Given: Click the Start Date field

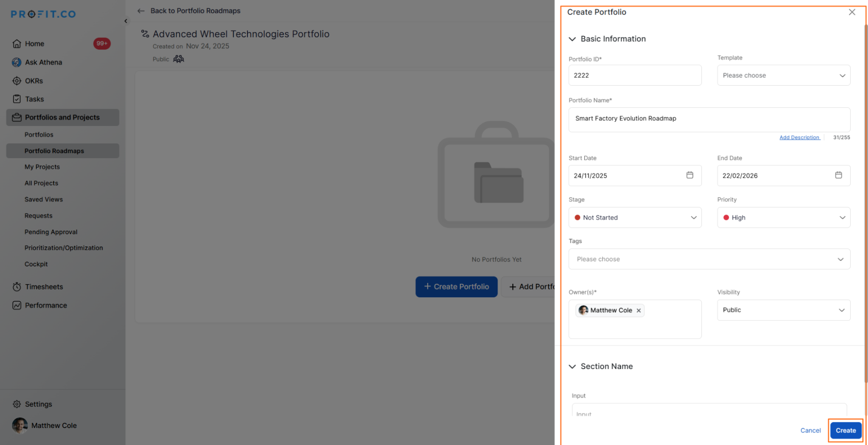Looking at the screenshot, I should tap(635, 176).
